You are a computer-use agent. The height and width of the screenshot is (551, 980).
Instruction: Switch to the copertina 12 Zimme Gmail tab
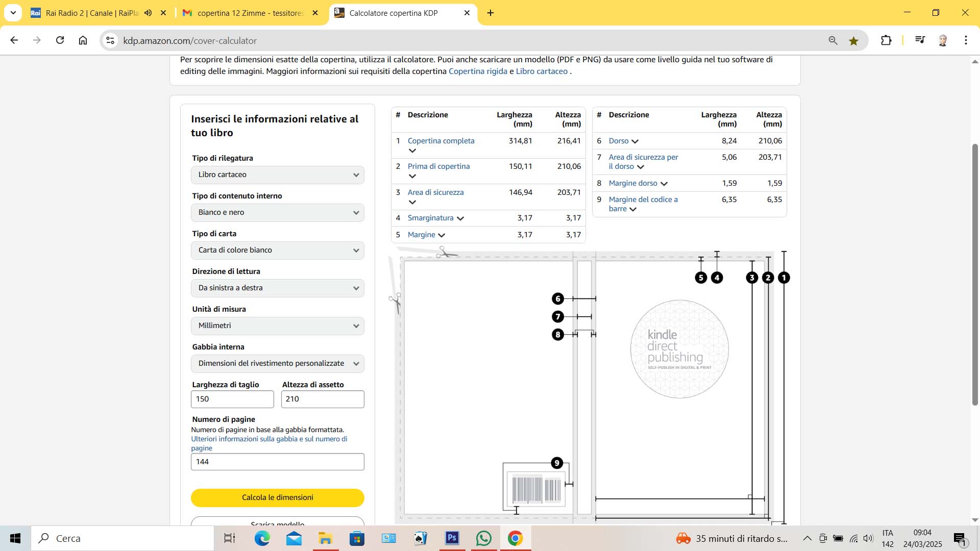coord(250,13)
